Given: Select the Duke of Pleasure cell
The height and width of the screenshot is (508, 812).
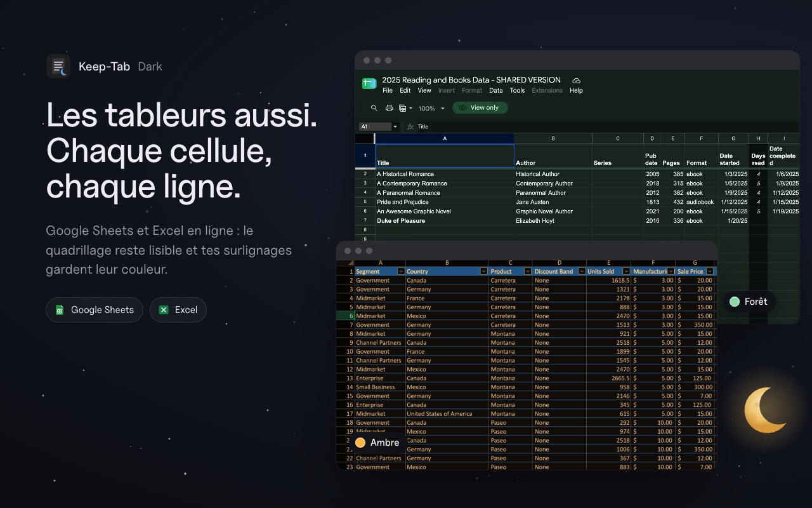Looking at the screenshot, I should click(x=445, y=220).
